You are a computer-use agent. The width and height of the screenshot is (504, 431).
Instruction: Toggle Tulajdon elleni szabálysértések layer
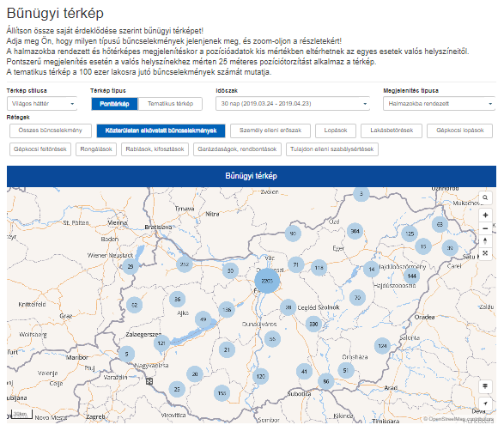point(332,149)
